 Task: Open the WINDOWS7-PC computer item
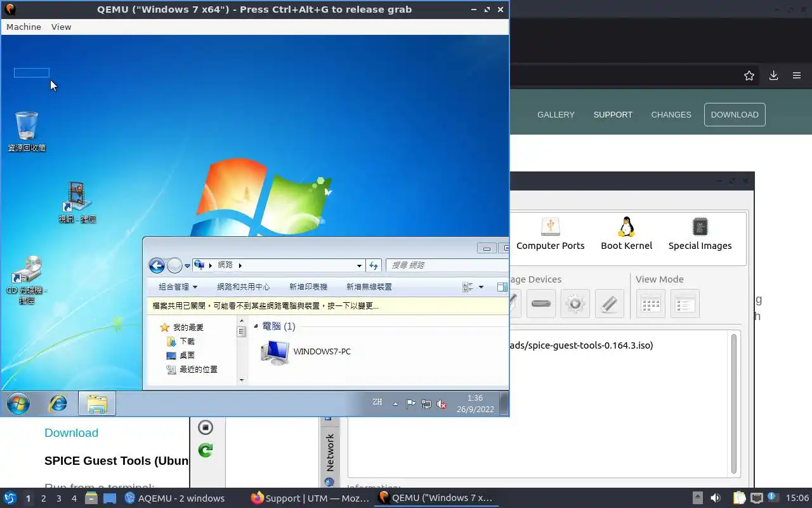(306, 352)
